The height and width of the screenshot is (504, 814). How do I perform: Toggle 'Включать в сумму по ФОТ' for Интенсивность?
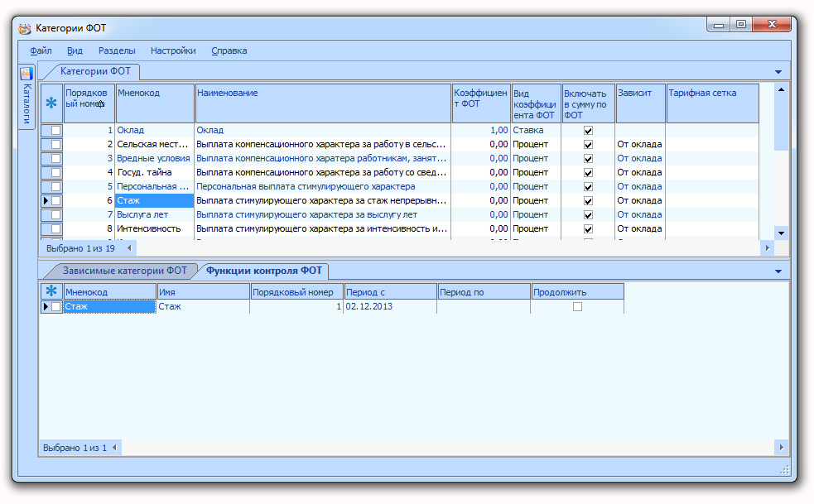(x=588, y=229)
